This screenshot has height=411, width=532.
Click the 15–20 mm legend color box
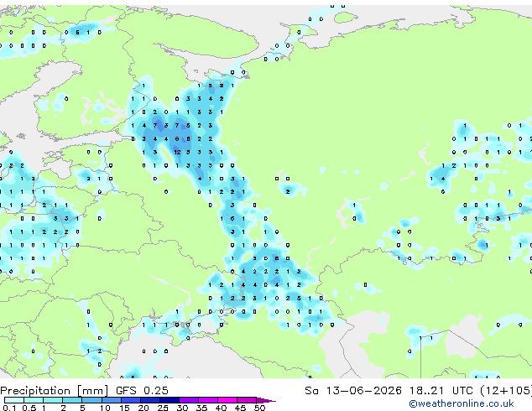tap(131, 400)
